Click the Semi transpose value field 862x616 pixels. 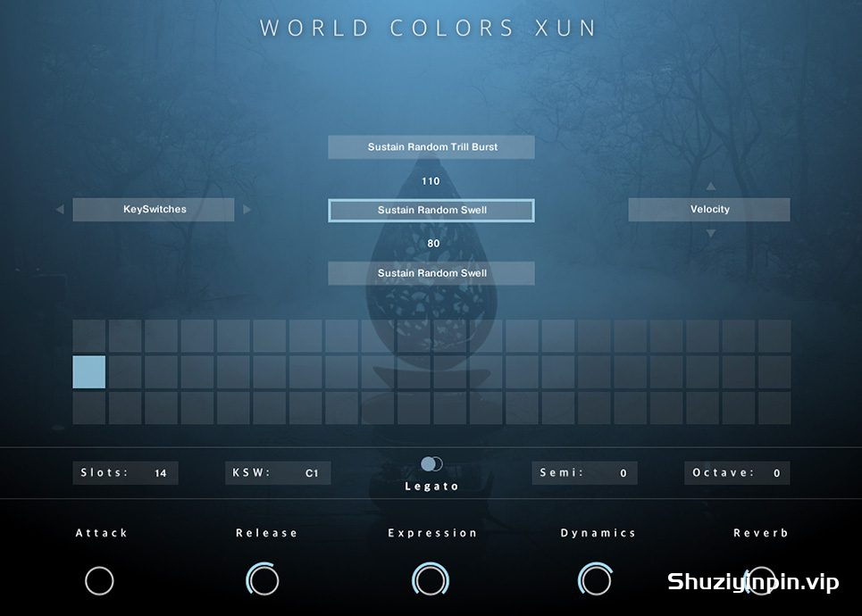[x=584, y=472]
